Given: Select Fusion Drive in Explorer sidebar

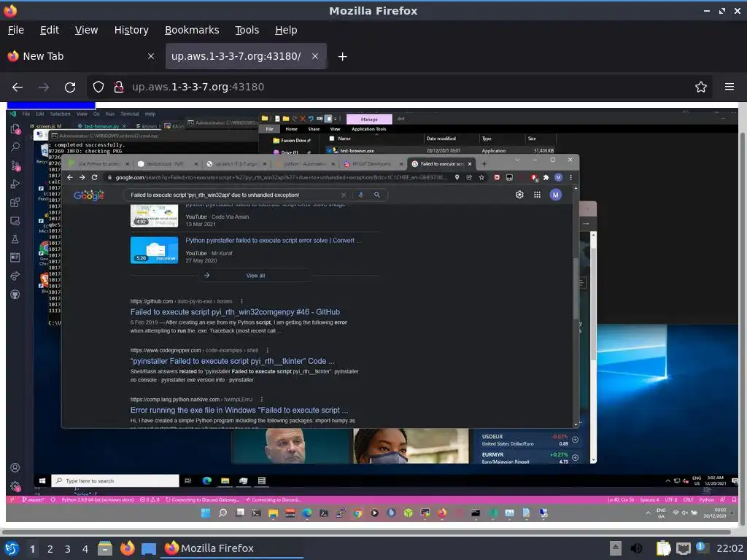Looking at the screenshot, I should (293, 141).
